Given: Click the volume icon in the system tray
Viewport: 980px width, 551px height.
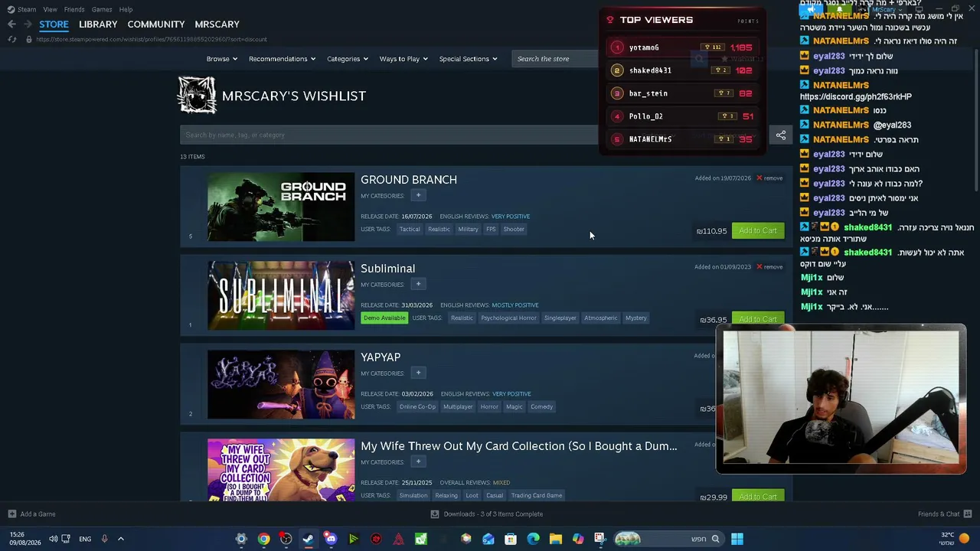Looking at the screenshot, I should (53, 539).
